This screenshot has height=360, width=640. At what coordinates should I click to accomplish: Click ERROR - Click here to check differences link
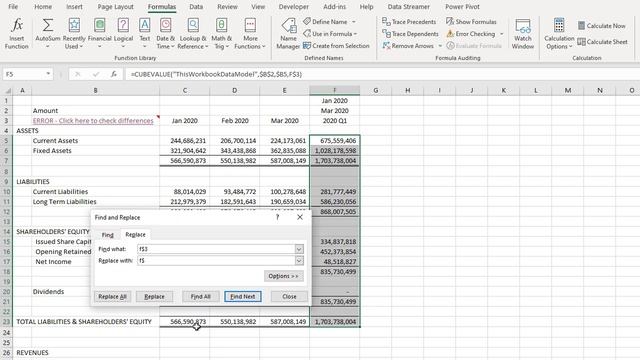93,121
